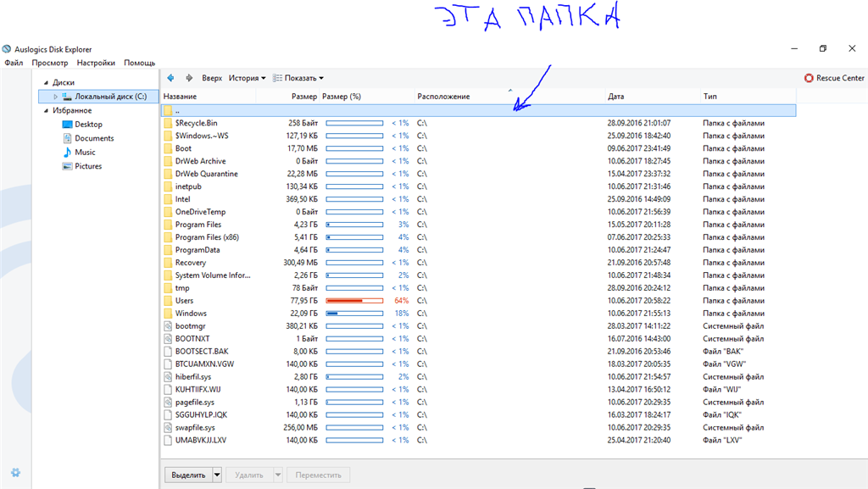Select the BOOTNXT file name

click(192, 338)
